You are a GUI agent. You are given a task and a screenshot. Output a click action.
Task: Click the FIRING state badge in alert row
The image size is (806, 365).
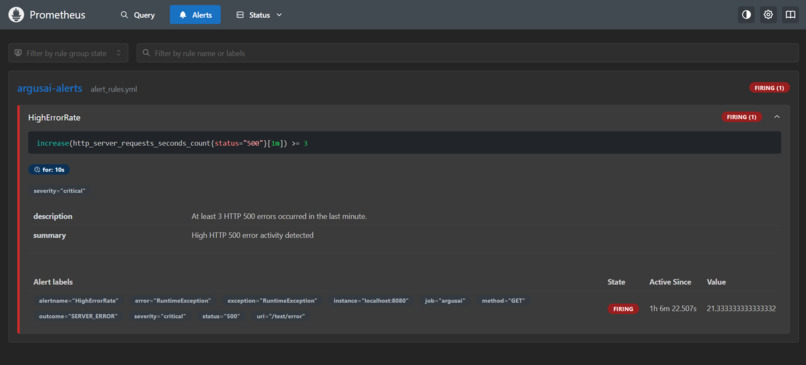coord(623,309)
